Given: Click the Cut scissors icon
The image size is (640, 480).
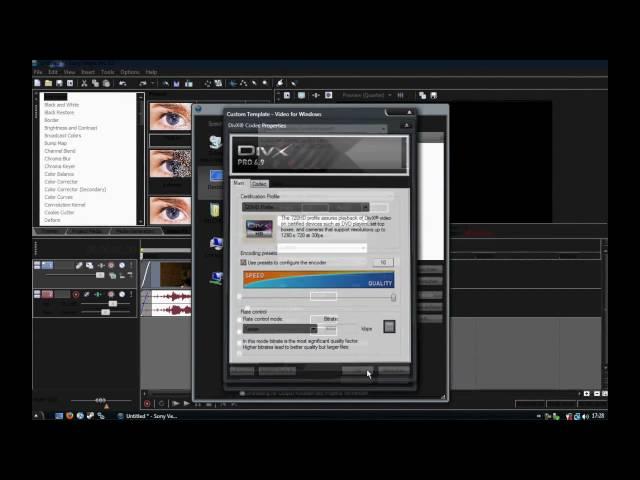Looking at the screenshot, I should pyautogui.click(x=84, y=83).
